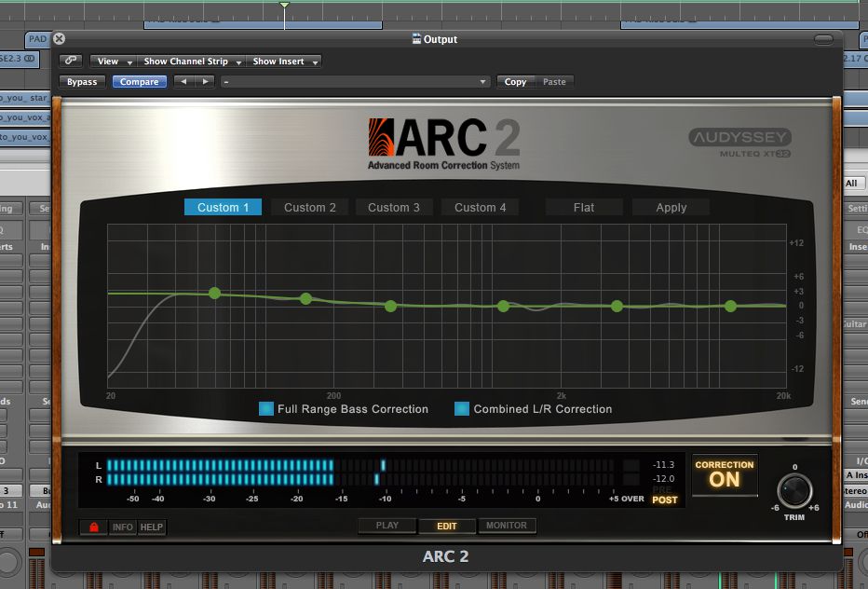Click the ARC 2 logo
Screen dimensions: 868x589
tap(444, 144)
